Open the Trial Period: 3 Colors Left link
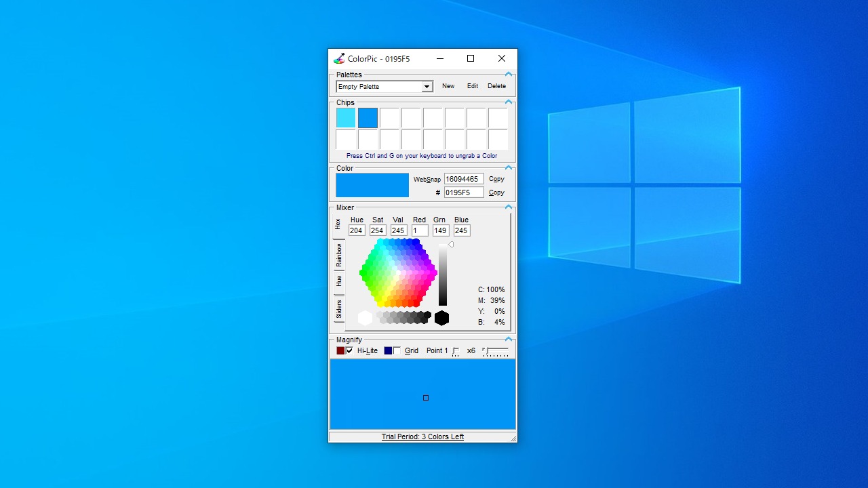Image resolution: width=868 pixels, height=488 pixels. tap(422, 436)
